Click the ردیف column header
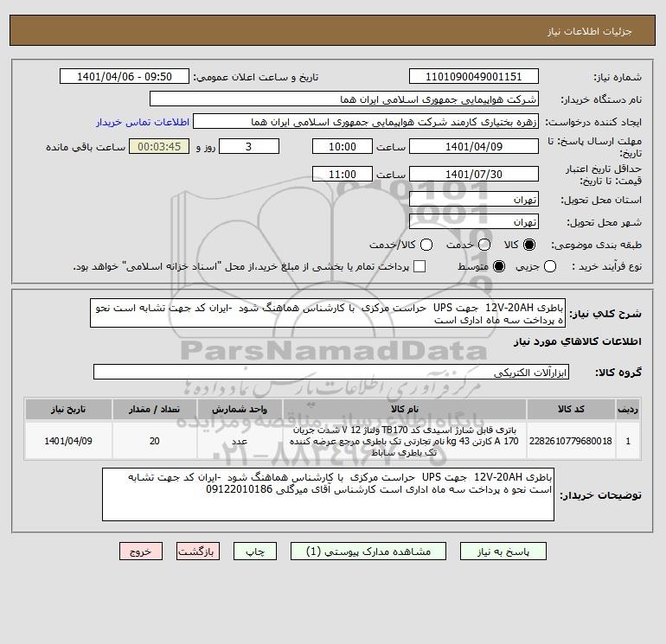The height and width of the screenshot is (644, 666). [x=628, y=409]
